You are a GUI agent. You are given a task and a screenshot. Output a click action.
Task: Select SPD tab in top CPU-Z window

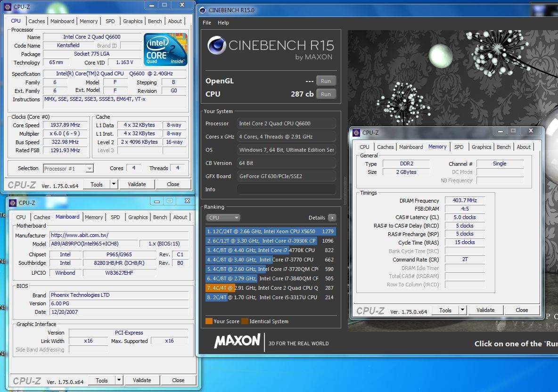[110, 21]
